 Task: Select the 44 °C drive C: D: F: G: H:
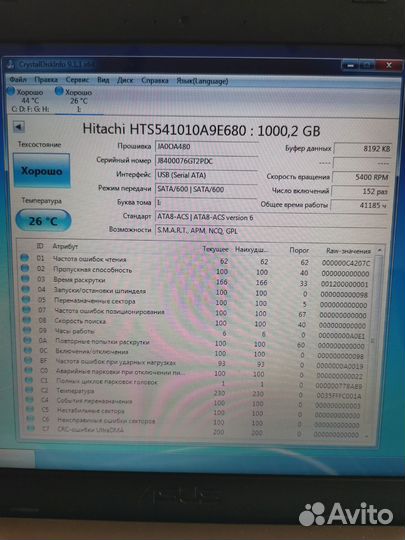pyautogui.click(x=29, y=100)
